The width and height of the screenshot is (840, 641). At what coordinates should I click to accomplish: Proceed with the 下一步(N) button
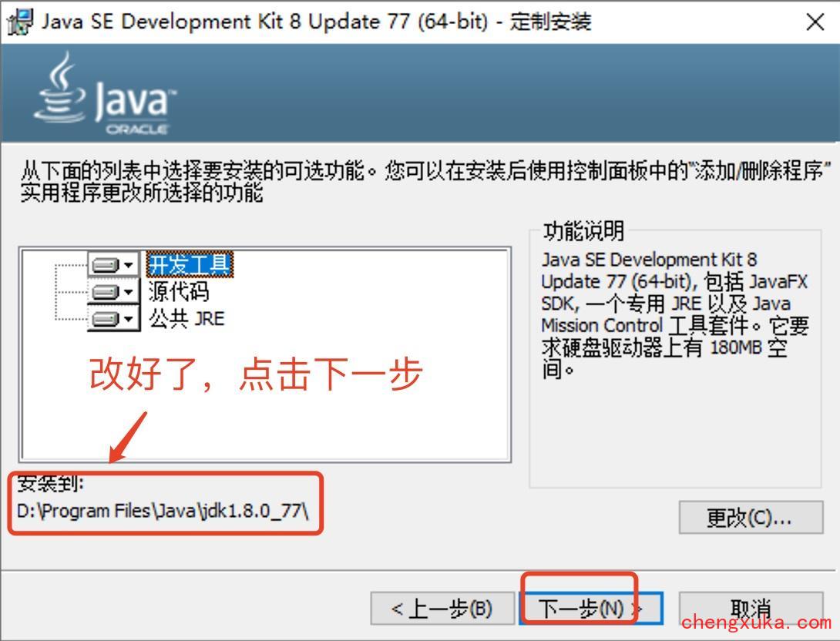(x=591, y=609)
